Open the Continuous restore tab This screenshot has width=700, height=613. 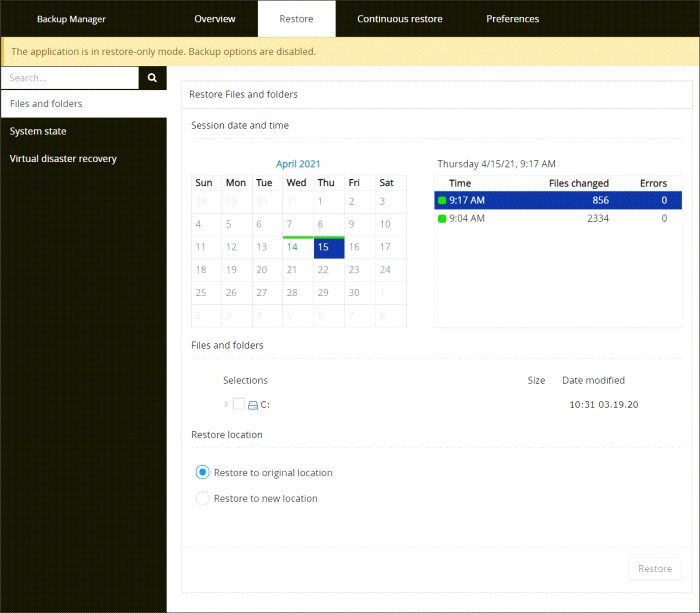coord(399,19)
